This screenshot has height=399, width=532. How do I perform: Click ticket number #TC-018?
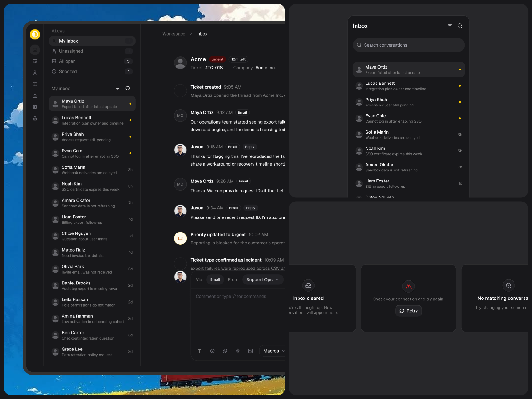coord(214,68)
